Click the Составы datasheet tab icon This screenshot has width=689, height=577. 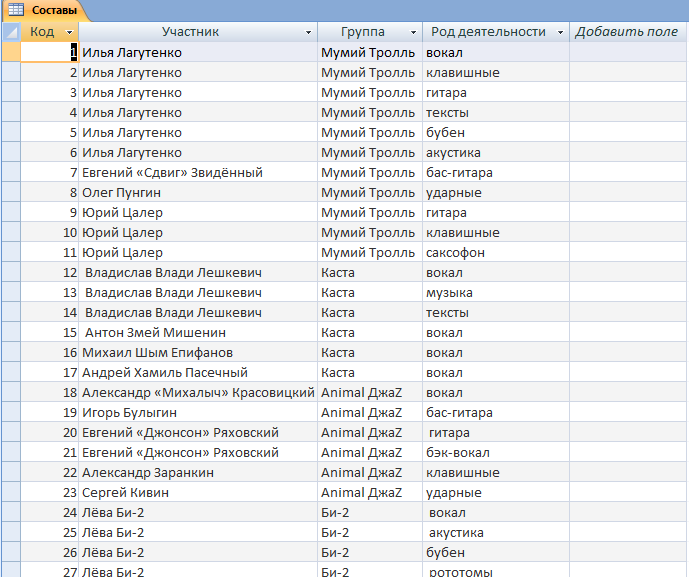[x=16, y=9]
